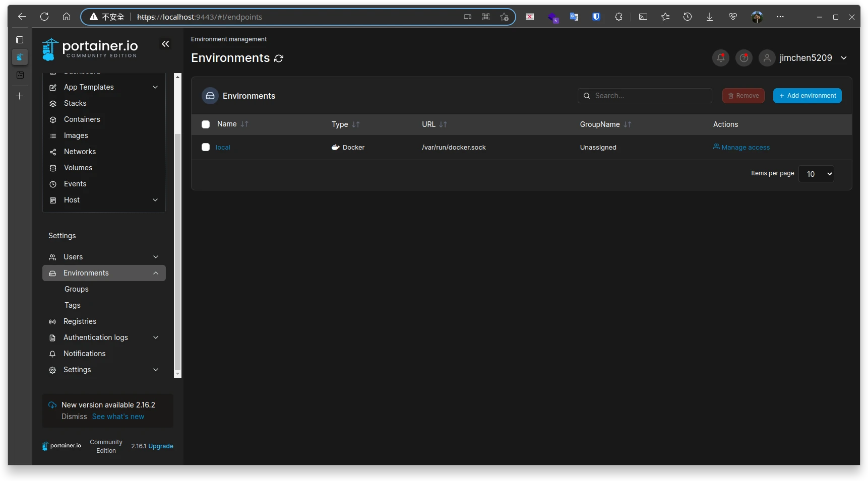
Task: Open the notifications bell icon
Action: [x=720, y=58]
